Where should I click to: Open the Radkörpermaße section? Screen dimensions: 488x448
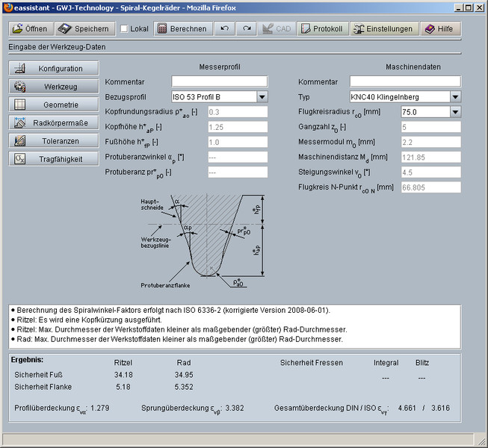[55, 122]
